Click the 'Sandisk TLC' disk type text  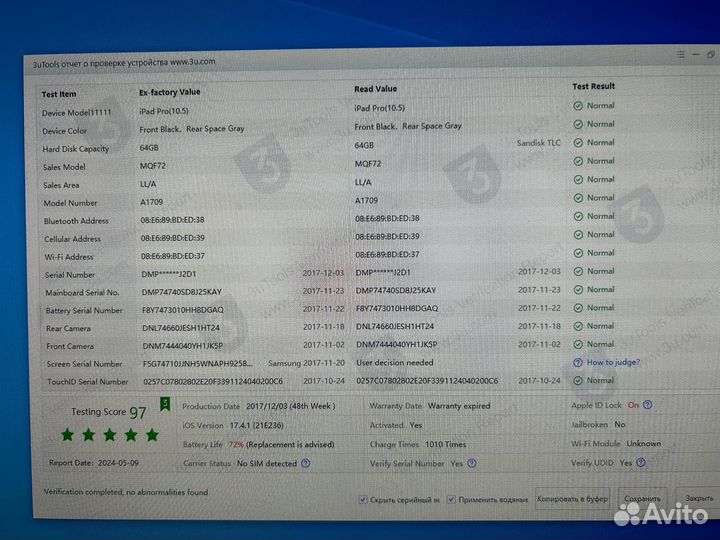tap(539, 143)
